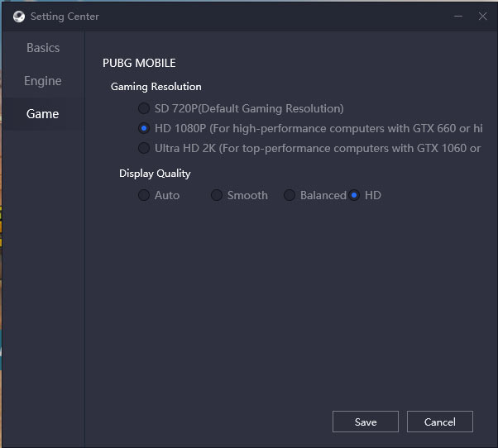Close the Setting Center window
The height and width of the screenshot is (448, 498).
(x=482, y=17)
